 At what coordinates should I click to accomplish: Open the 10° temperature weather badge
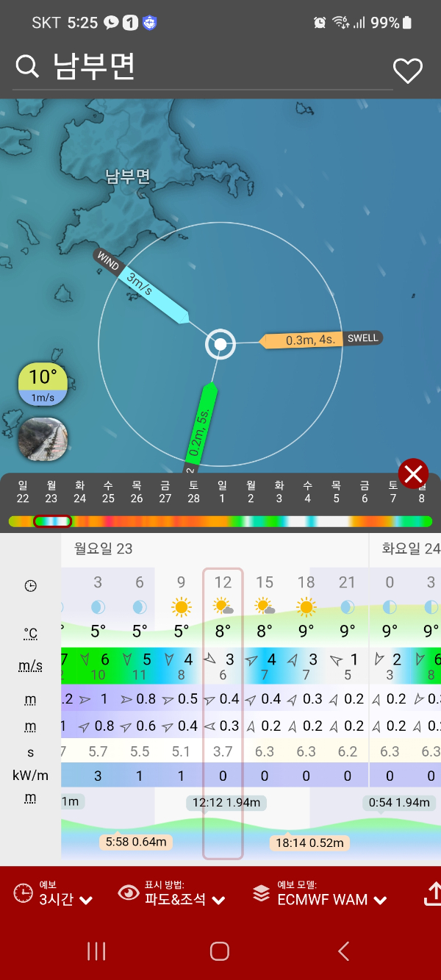click(x=43, y=385)
